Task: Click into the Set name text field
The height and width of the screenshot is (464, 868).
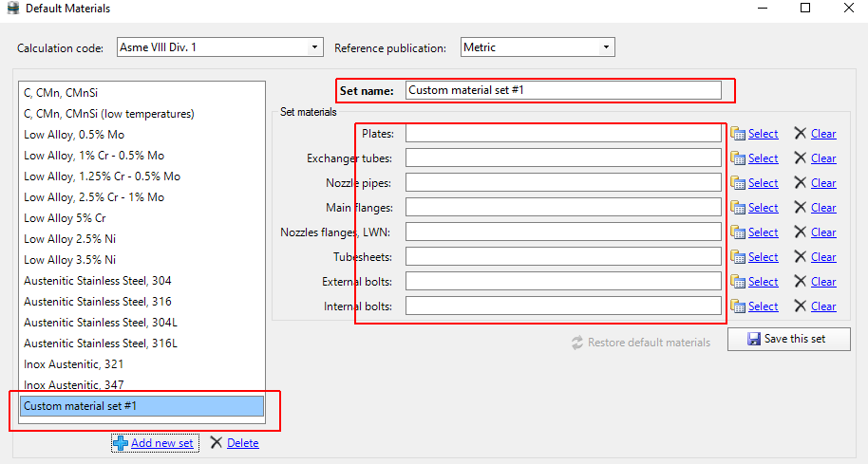Action: coord(563,90)
